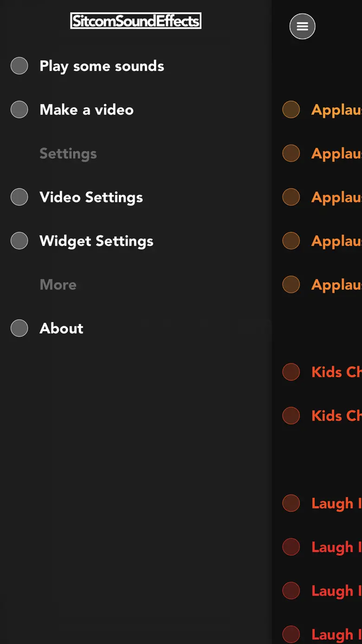Play the last orange Applause sound label
The image size is (362, 644).
(x=336, y=285)
